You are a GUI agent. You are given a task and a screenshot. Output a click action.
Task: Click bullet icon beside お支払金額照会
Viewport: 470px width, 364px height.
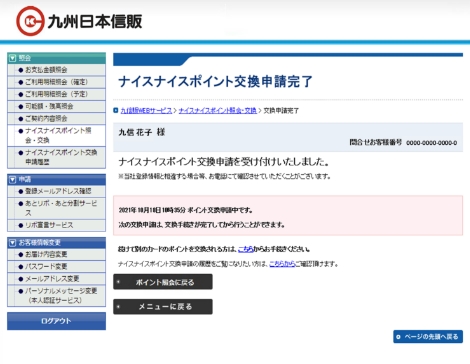[x=21, y=70]
